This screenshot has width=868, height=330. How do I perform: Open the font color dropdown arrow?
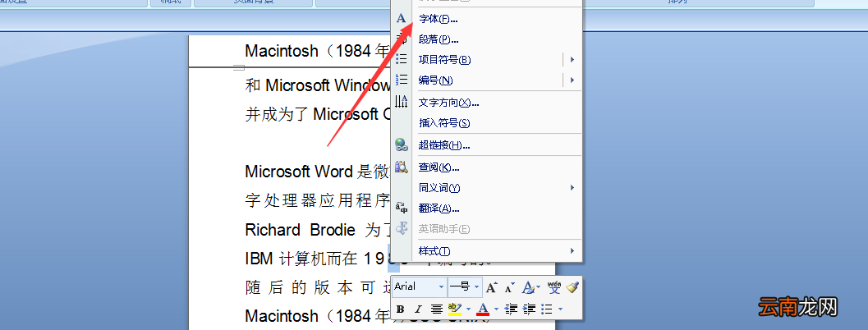(x=496, y=309)
